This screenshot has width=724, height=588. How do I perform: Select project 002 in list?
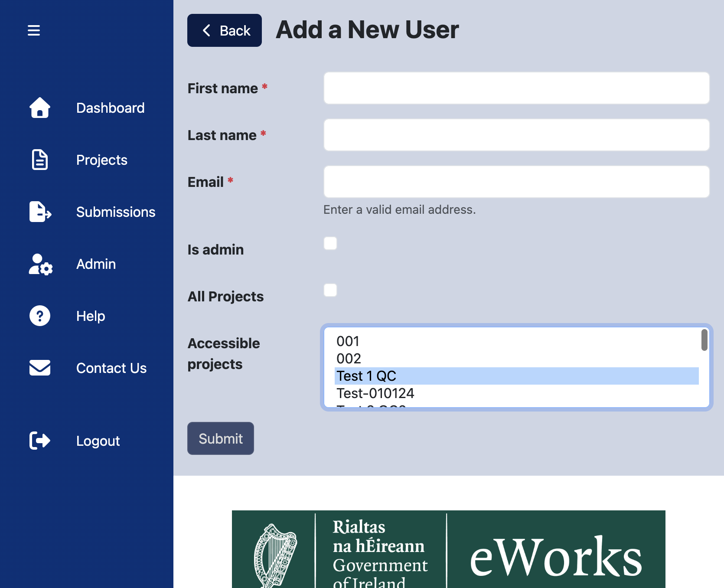click(x=517, y=359)
